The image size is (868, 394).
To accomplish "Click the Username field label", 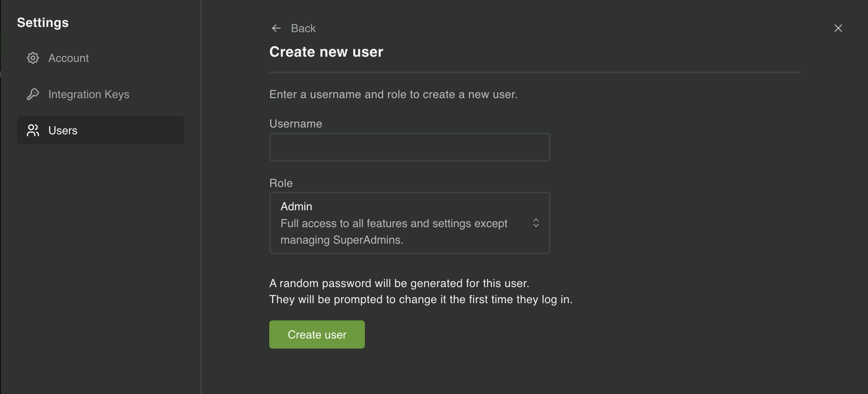I will 295,123.
